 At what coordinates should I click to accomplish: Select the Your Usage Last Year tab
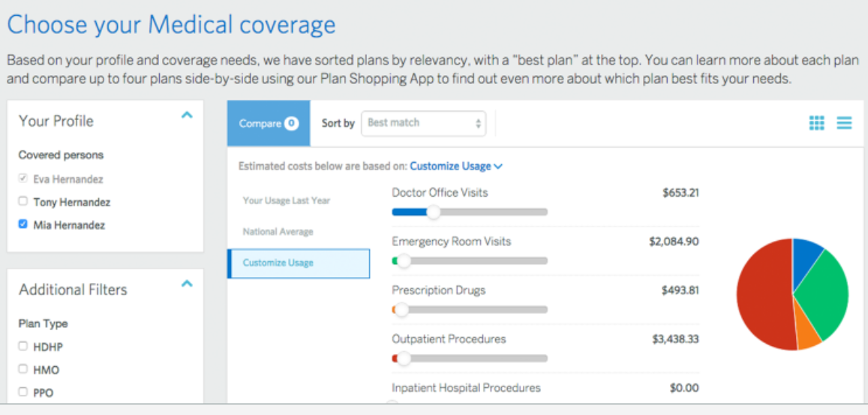287,201
